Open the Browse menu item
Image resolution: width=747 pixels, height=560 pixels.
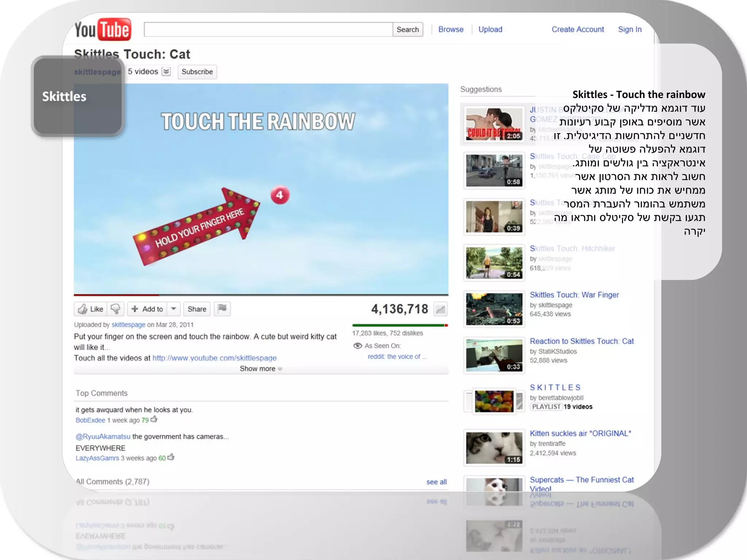click(451, 30)
